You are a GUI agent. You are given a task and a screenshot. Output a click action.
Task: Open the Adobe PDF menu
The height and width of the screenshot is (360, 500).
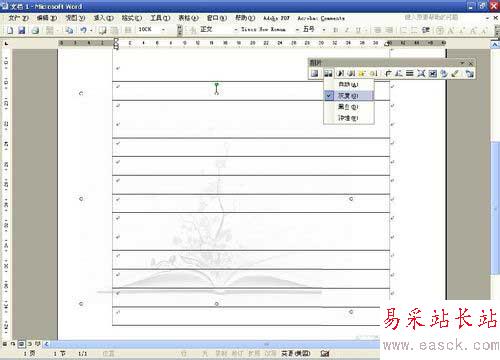(x=276, y=18)
